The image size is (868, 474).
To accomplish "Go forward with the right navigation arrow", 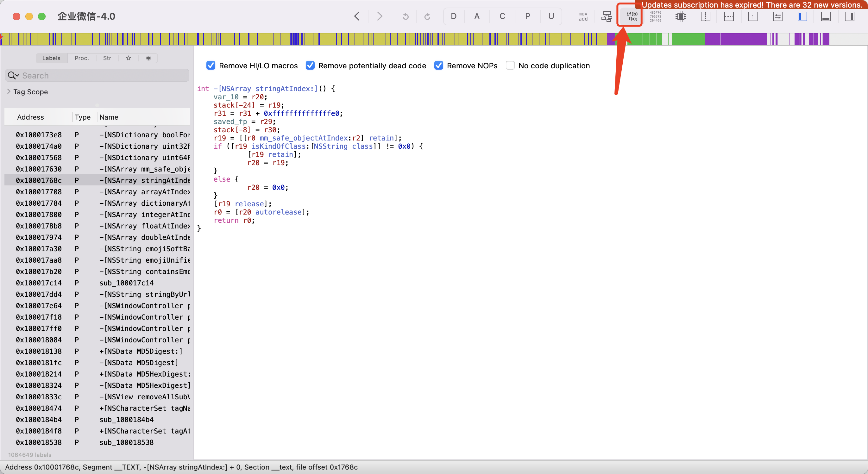I will coord(380,16).
